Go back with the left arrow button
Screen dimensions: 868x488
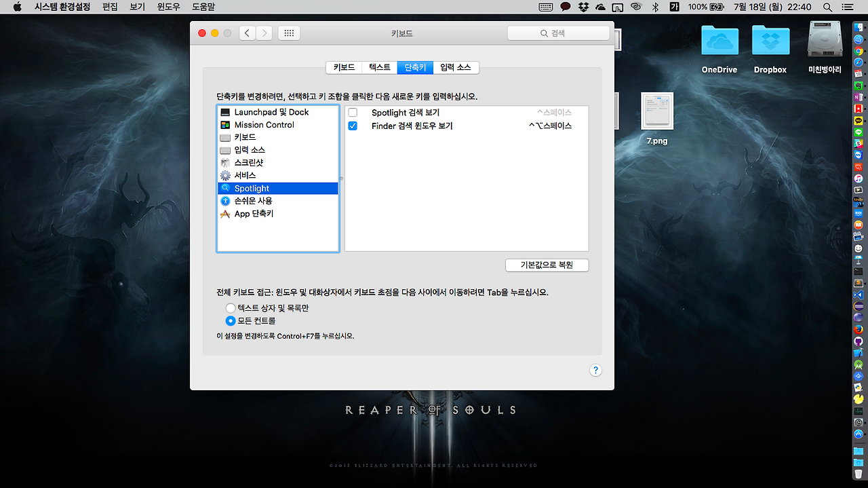(248, 33)
